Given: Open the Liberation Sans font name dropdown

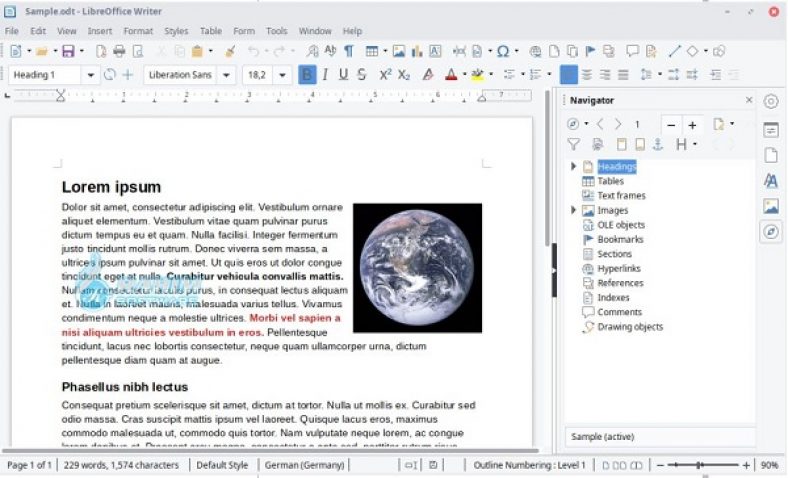Looking at the screenshot, I should [x=227, y=75].
